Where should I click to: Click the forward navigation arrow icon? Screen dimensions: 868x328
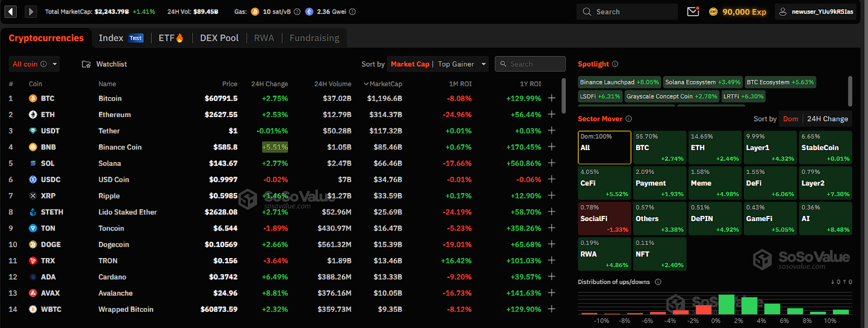30,11
